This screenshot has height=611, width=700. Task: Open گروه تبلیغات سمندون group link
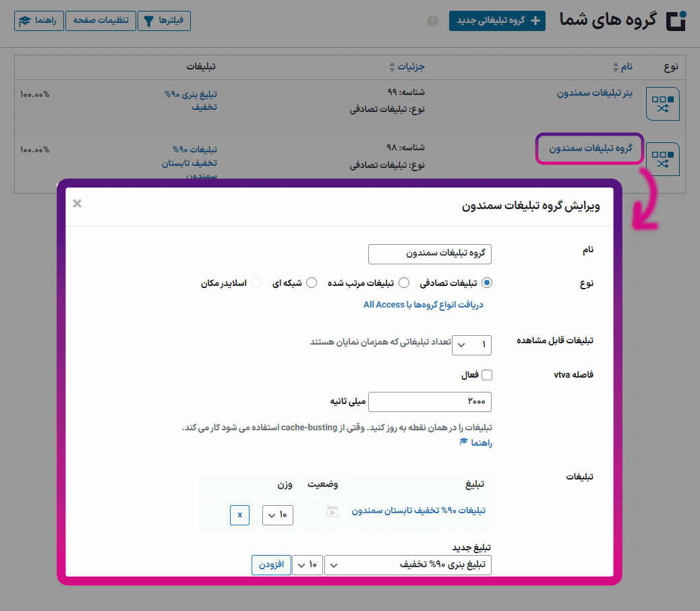tap(591, 148)
